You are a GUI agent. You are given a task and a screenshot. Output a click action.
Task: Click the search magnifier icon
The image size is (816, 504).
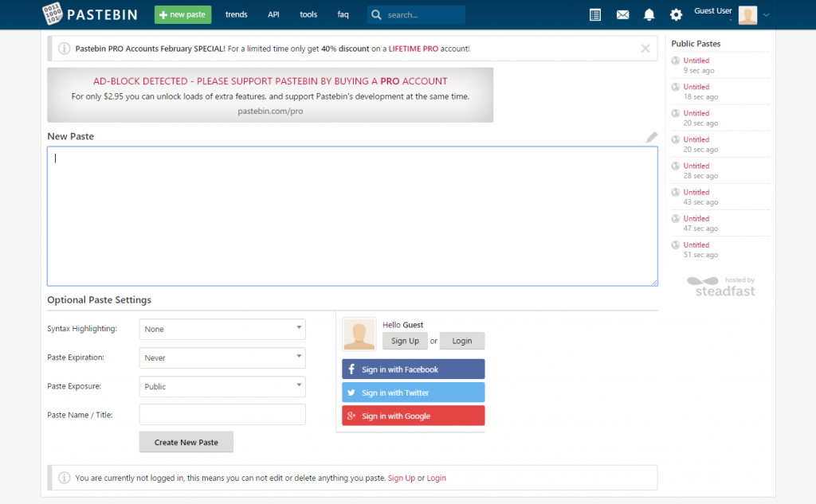tap(375, 14)
